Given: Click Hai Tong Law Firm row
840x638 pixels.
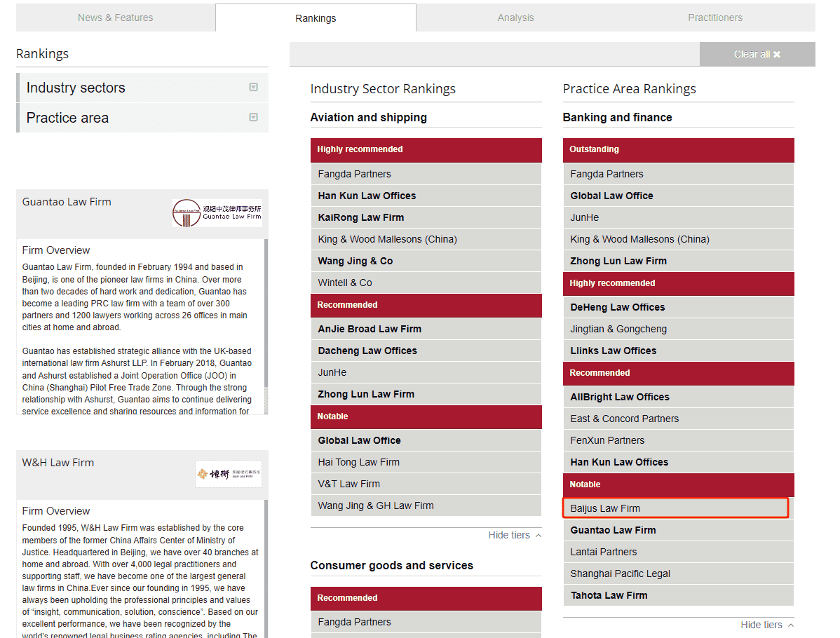Looking at the screenshot, I should 426,462.
